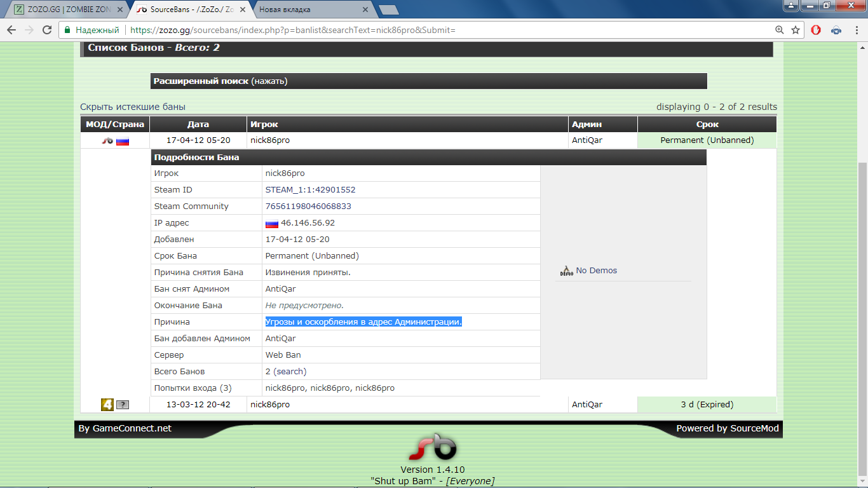Screen dimensions: 868x488
Task: Open the Opera red extension icon
Action: [x=816, y=30]
